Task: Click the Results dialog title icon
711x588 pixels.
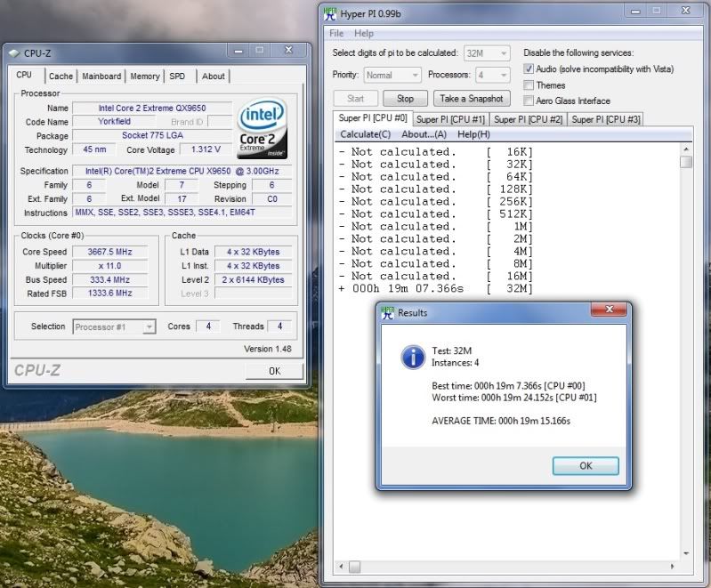Action: (x=387, y=312)
